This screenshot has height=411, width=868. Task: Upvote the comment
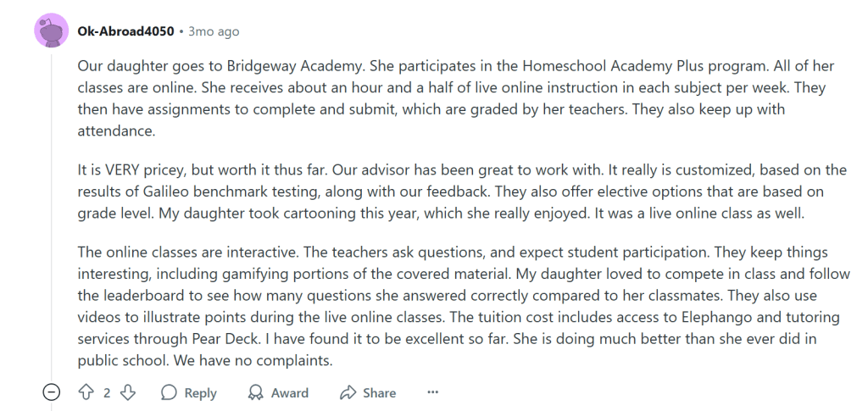pyautogui.click(x=86, y=392)
